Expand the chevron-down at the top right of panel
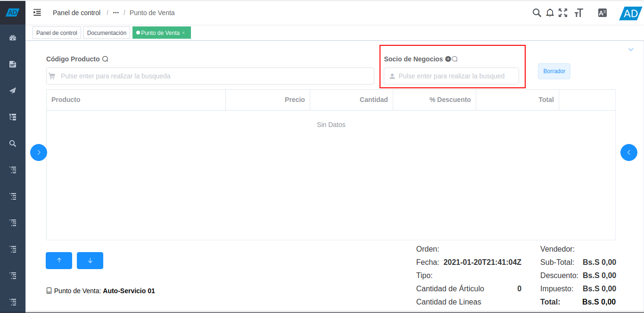This screenshot has width=644, height=313. (x=631, y=50)
